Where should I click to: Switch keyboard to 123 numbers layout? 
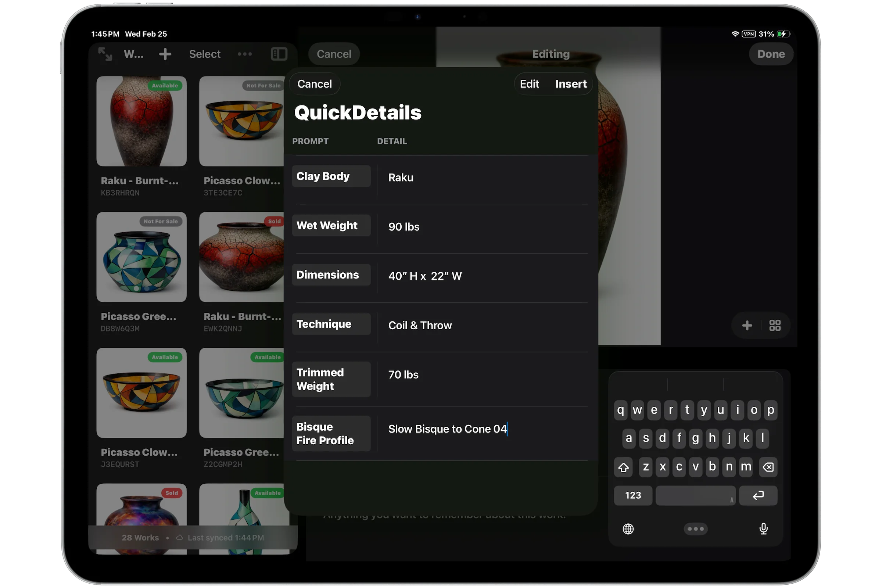[x=633, y=496]
